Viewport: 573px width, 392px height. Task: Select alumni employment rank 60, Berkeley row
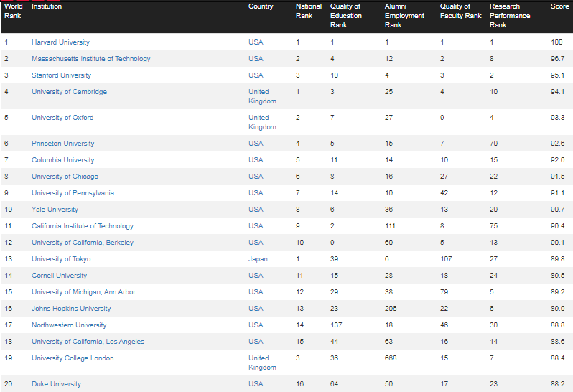388,242
